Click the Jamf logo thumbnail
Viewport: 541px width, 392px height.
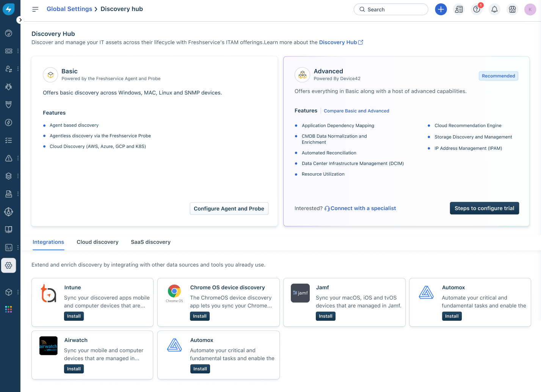[300, 293]
